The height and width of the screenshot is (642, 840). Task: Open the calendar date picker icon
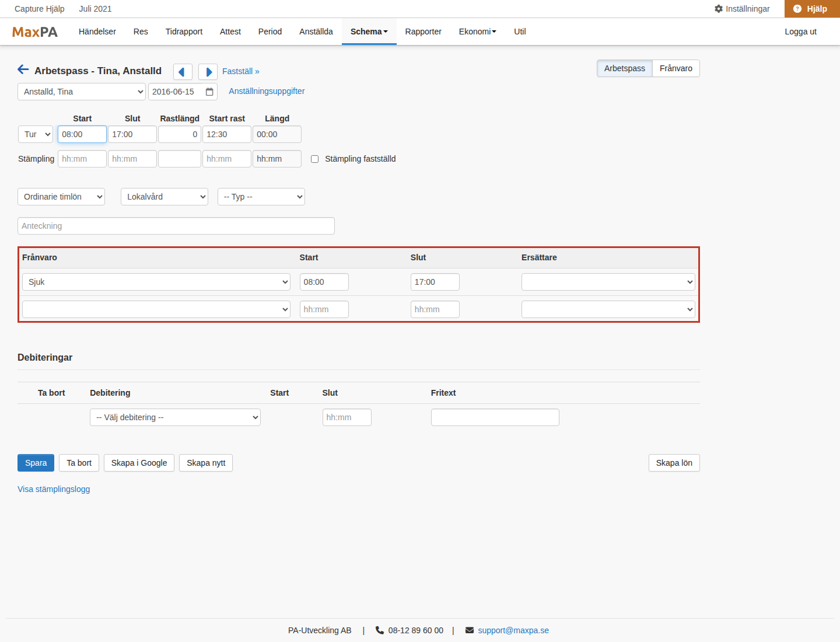209,92
